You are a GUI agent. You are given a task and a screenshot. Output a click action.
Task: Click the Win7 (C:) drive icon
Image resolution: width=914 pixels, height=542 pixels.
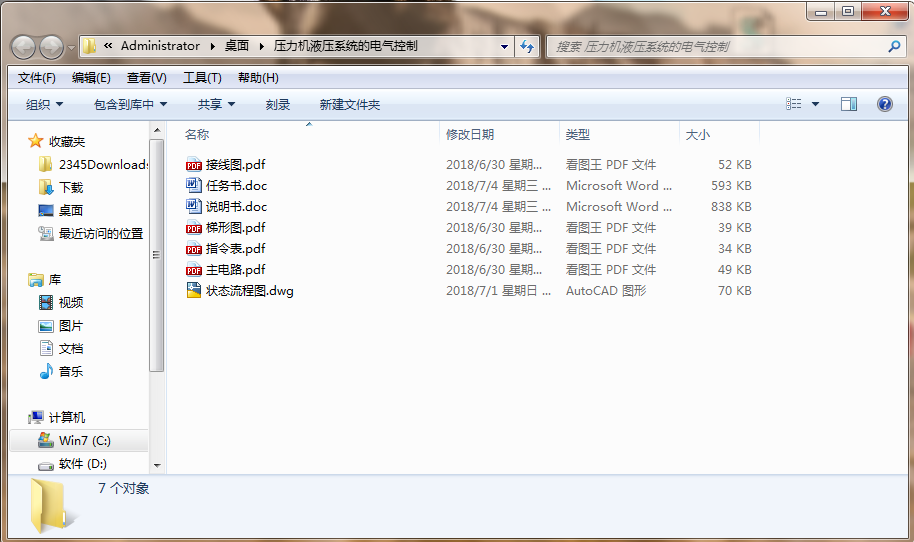pos(45,440)
